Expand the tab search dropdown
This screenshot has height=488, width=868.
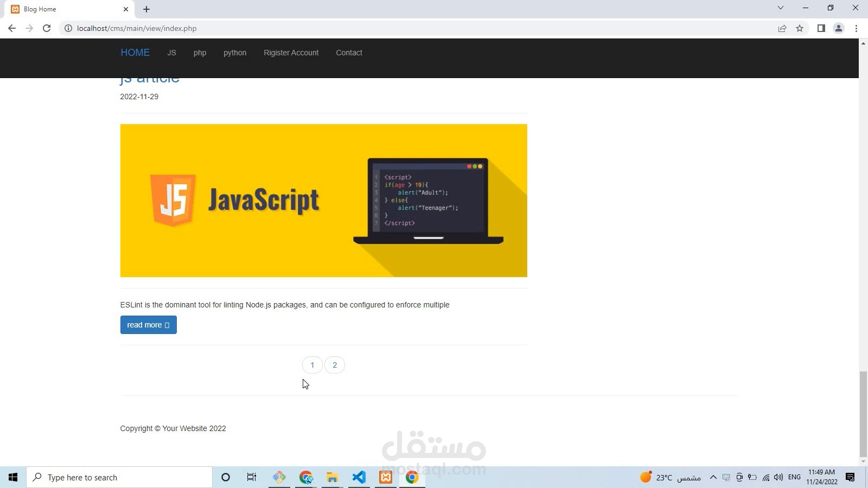click(x=781, y=8)
